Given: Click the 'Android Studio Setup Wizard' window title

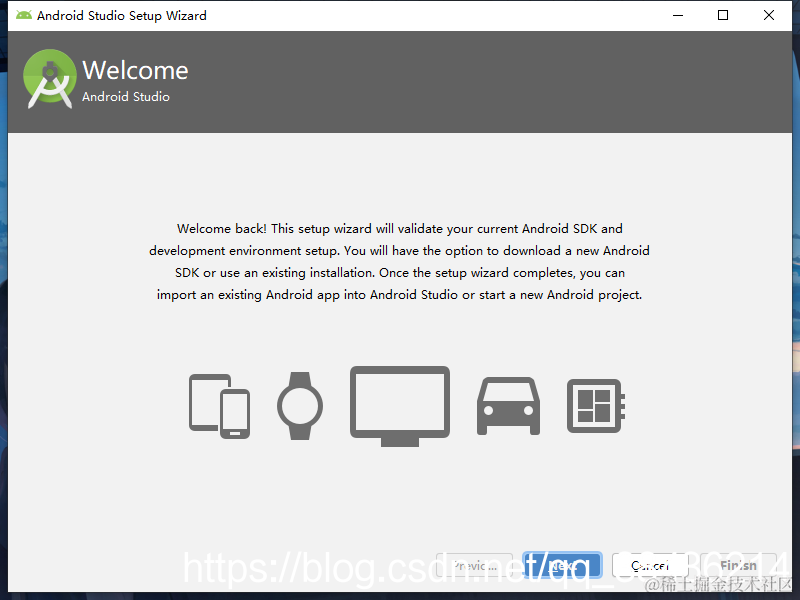Looking at the screenshot, I should pos(122,16).
